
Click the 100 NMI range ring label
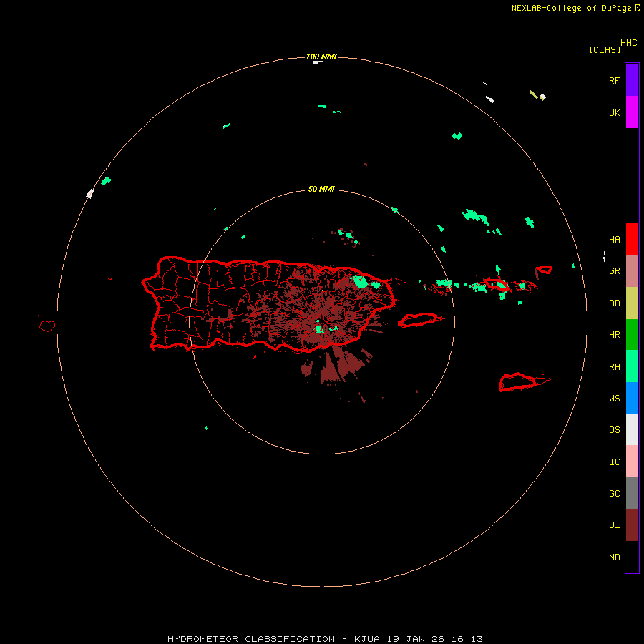[321, 57]
